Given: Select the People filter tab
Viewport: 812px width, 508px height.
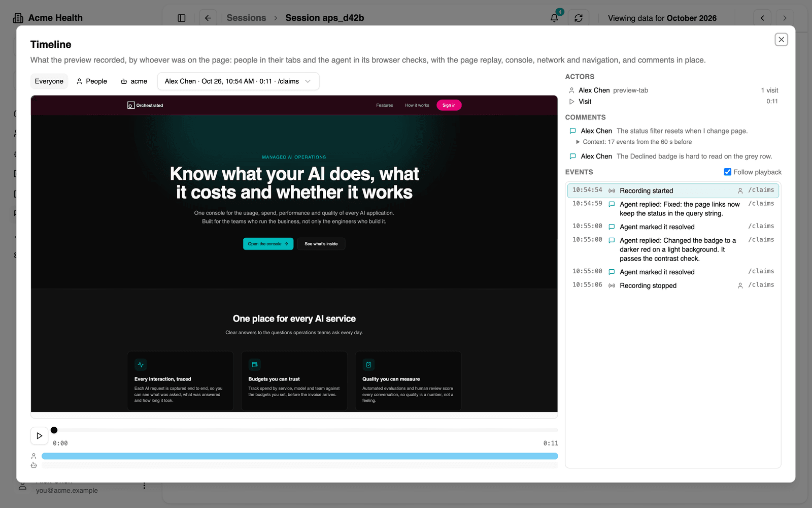Looking at the screenshot, I should (x=92, y=81).
